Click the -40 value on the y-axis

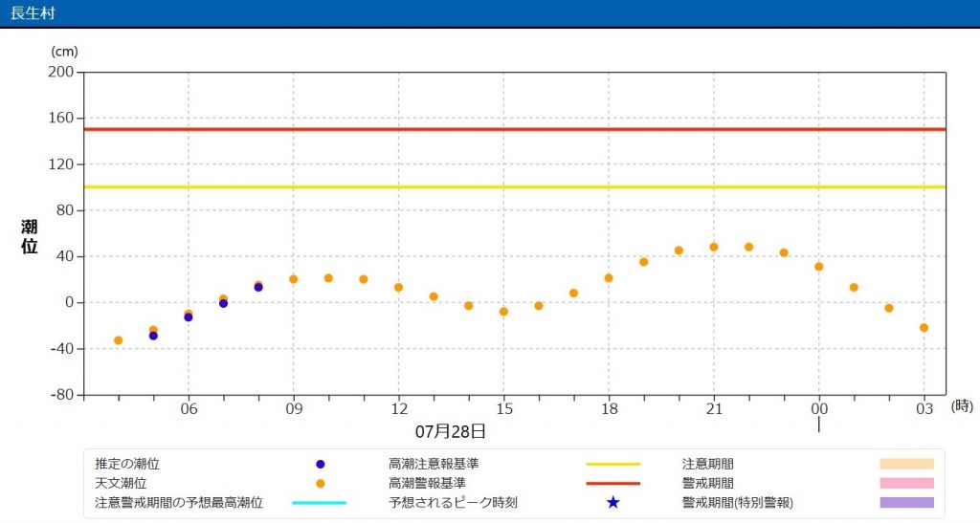tap(62, 349)
